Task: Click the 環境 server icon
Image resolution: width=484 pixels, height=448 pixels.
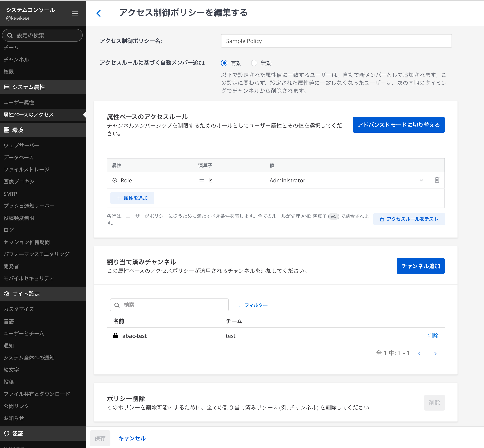Action: coord(7,130)
